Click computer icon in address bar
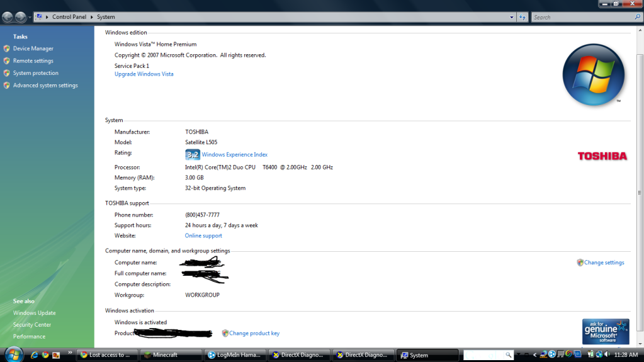Image resolution: width=644 pixels, height=362 pixels. pyautogui.click(x=39, y=17)
